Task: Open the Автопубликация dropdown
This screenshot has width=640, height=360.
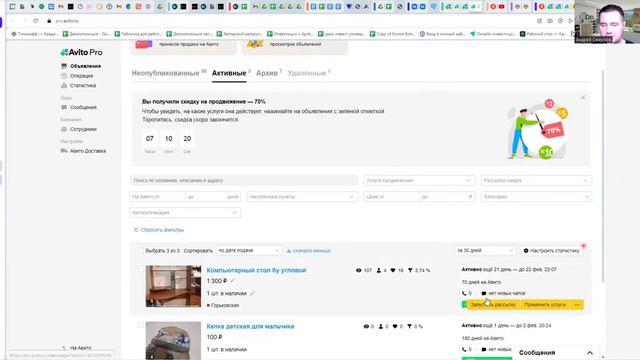Action: pyautogui.click(x=185, y=213)
